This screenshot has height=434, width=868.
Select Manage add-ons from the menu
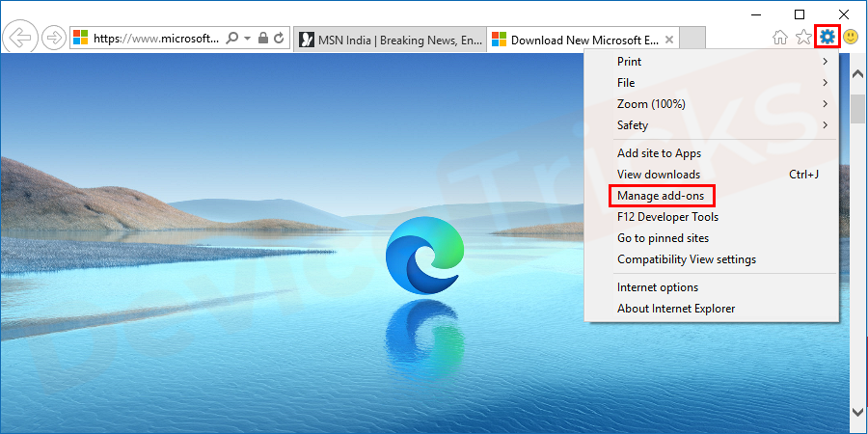coord(661,196)
